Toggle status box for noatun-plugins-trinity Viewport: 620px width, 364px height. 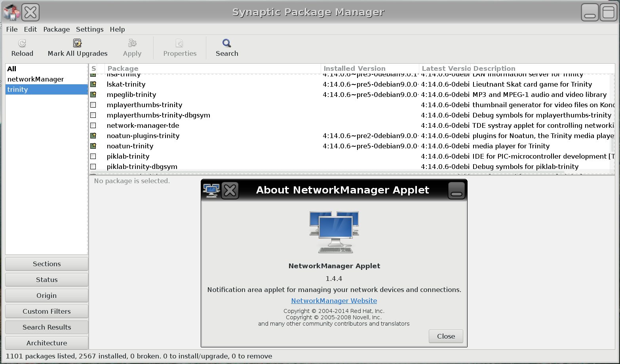(93, 136)
